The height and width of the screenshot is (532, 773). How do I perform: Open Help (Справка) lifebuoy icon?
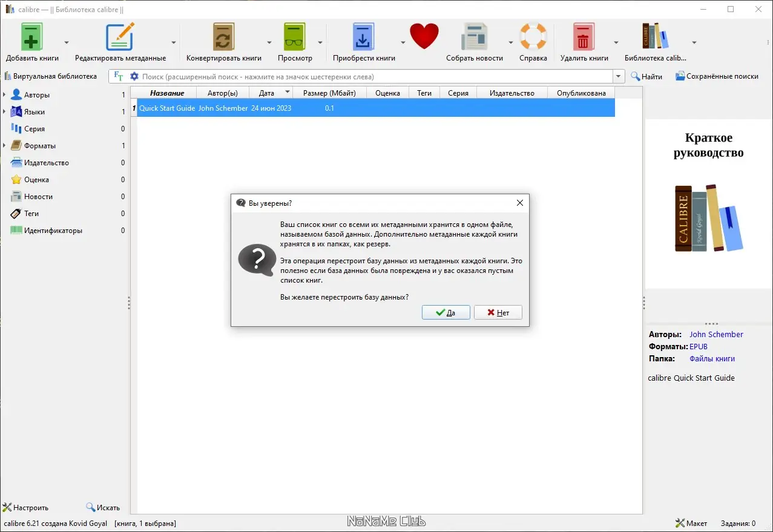[533, 38]
